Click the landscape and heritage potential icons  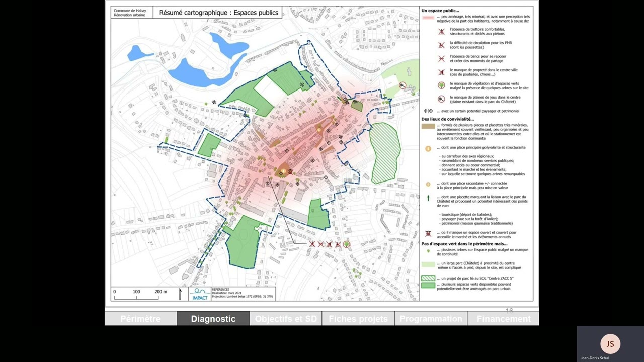428,111
